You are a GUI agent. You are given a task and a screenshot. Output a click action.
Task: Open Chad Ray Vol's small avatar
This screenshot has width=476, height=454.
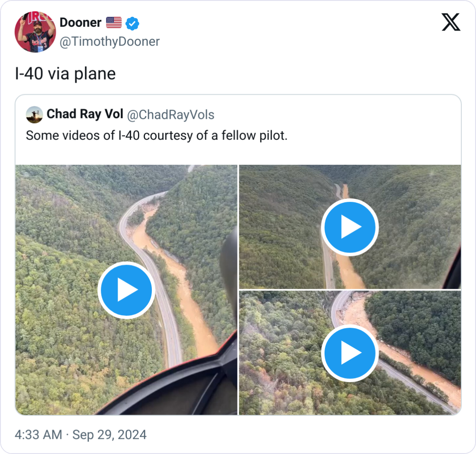(x=35, y=115)
